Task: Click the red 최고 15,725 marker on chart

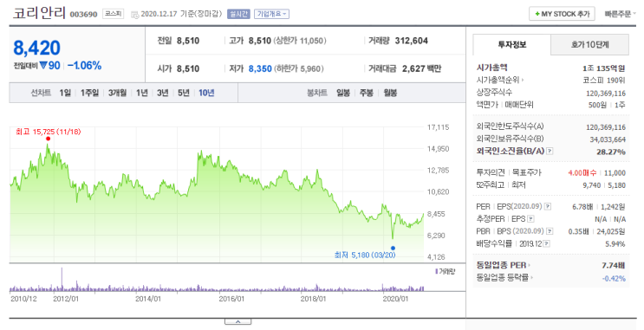Action: 48,139
